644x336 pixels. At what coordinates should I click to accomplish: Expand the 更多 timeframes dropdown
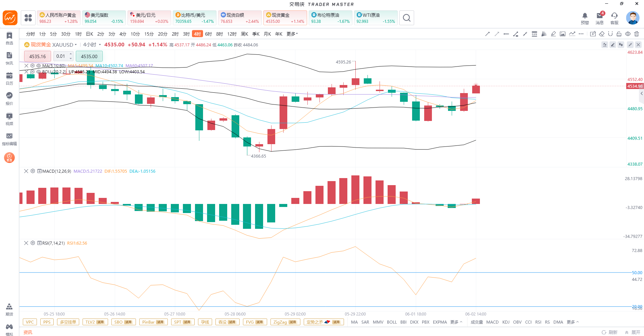(292, 34)
